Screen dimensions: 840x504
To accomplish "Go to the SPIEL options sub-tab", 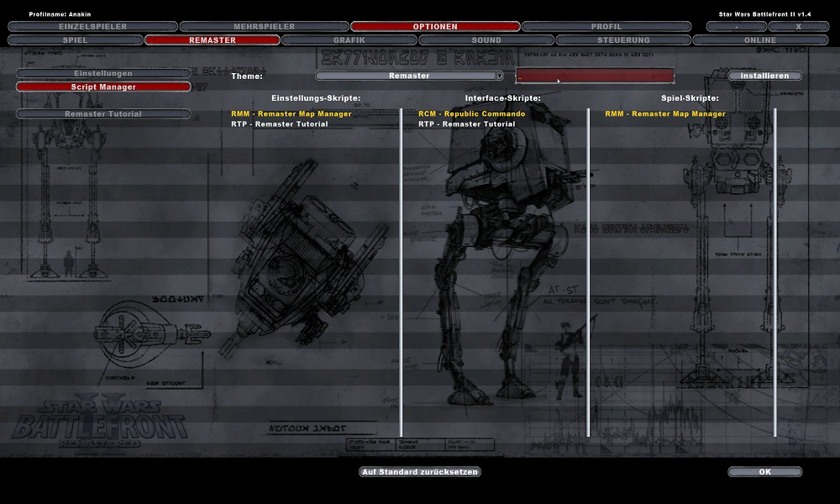I will [76, 40].
